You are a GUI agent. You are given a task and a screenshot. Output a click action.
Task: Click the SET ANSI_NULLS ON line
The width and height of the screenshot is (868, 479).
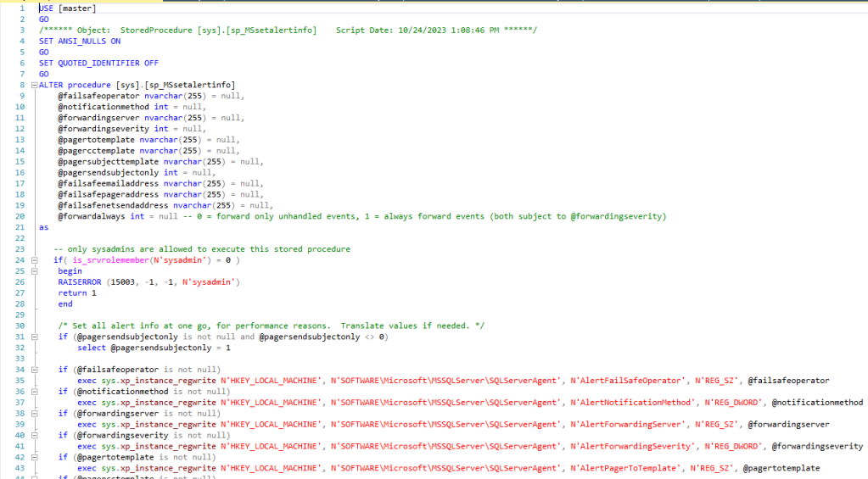80,41
